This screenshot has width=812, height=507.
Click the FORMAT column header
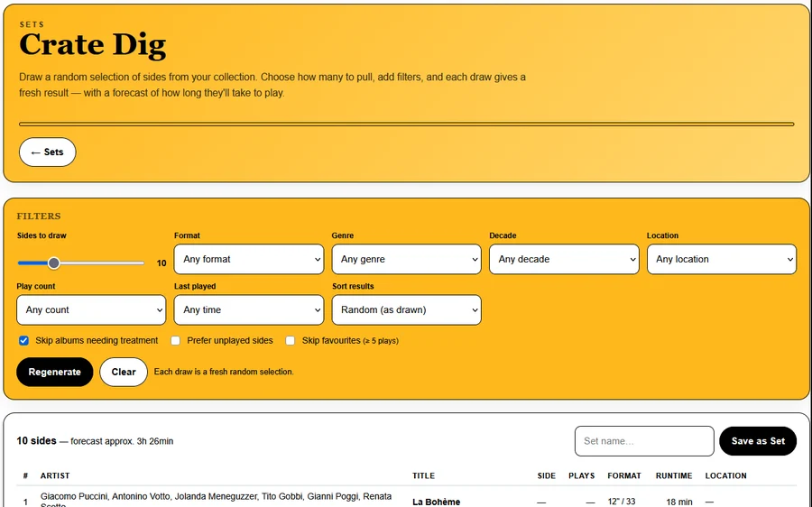(624, 476)
